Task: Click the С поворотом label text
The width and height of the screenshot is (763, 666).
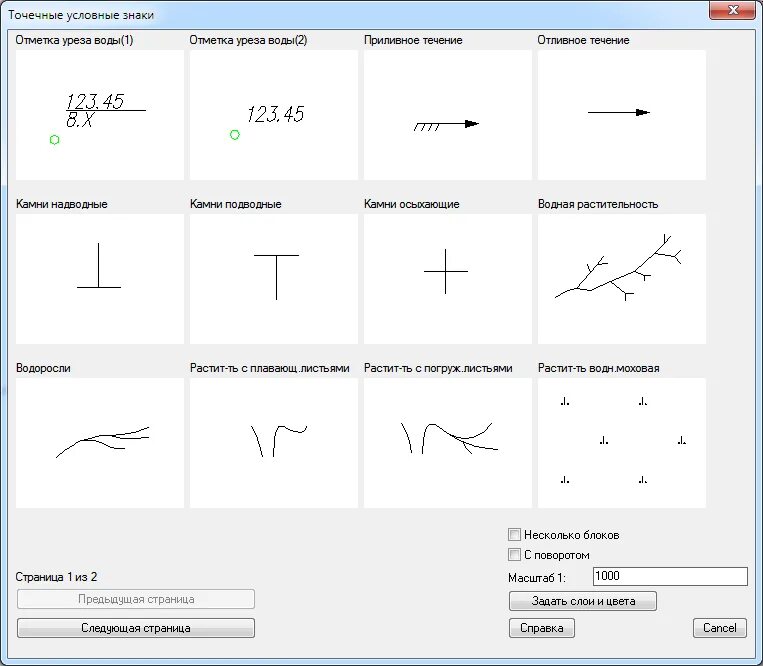Action: (x=557, y=555)
